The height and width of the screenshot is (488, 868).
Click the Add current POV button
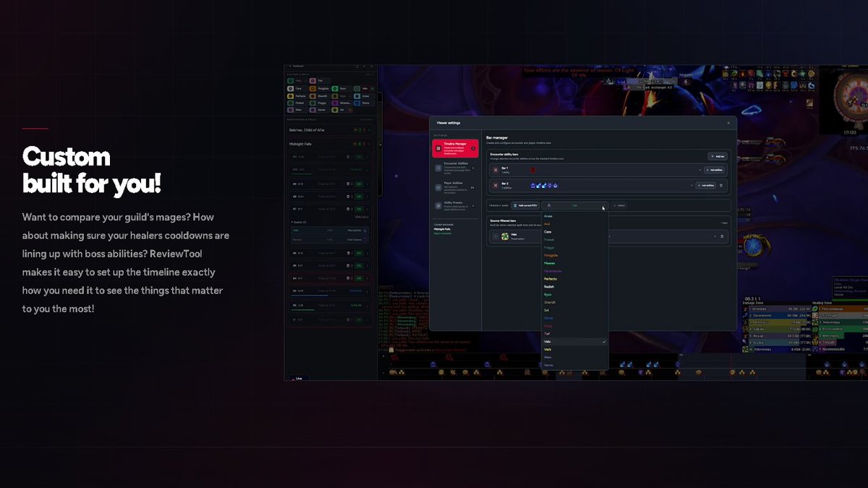[x=524, y=206]
